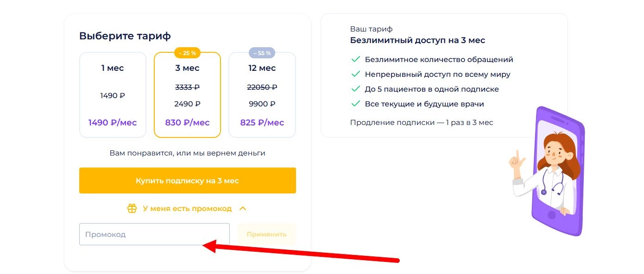Select the 12 мес tariff card

262,95
